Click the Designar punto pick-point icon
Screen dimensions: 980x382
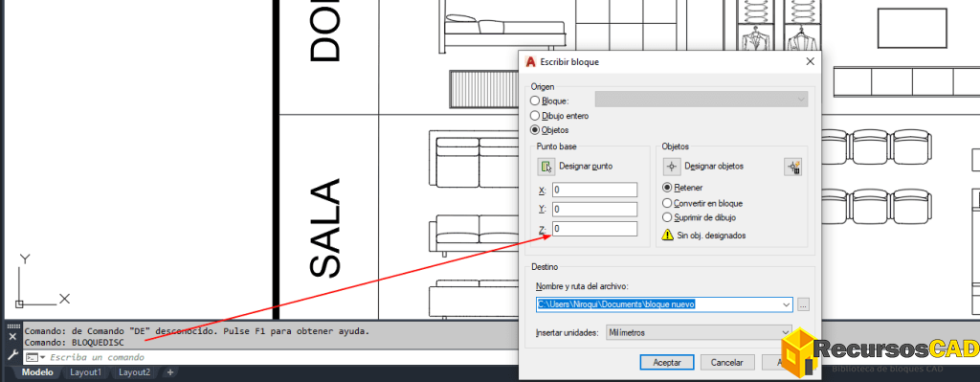click(546, 167)
